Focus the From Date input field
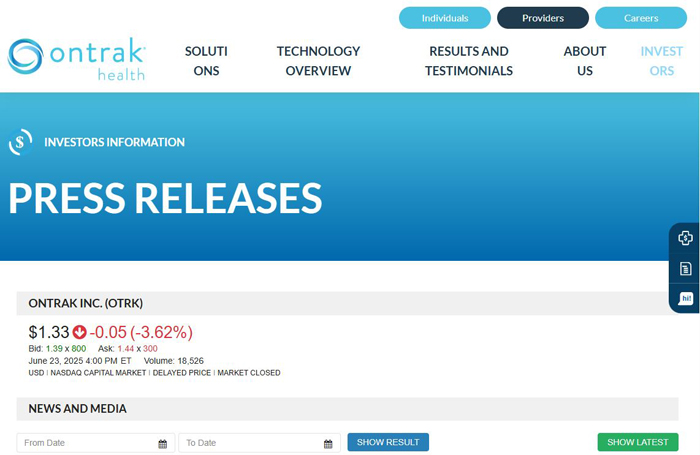This screenshot has width=700, height=455. (95, 443)
